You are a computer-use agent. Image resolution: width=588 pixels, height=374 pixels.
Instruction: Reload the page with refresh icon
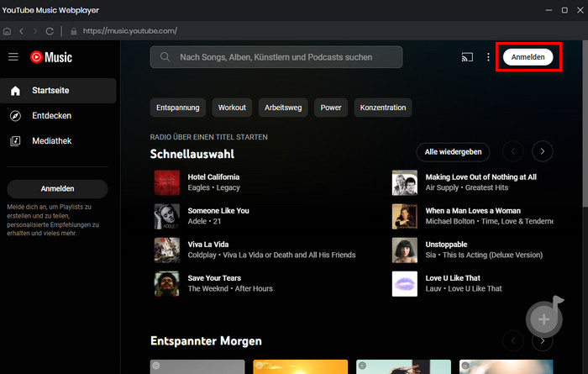click(50, 31)
